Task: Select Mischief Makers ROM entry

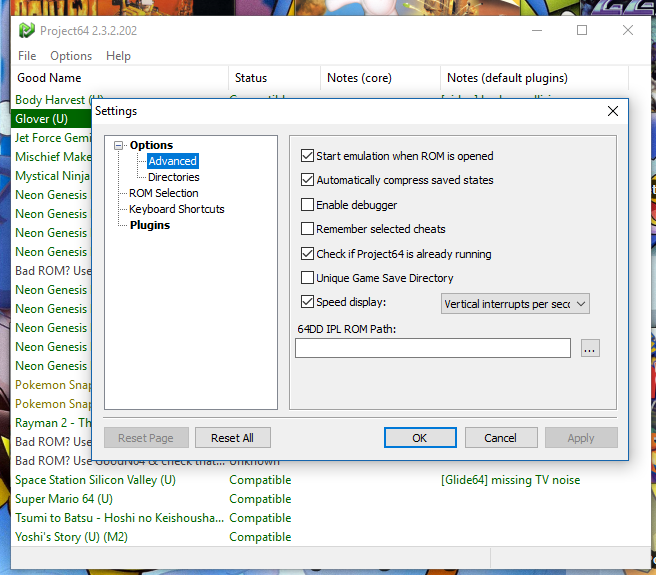Action: tap(53, 157)
